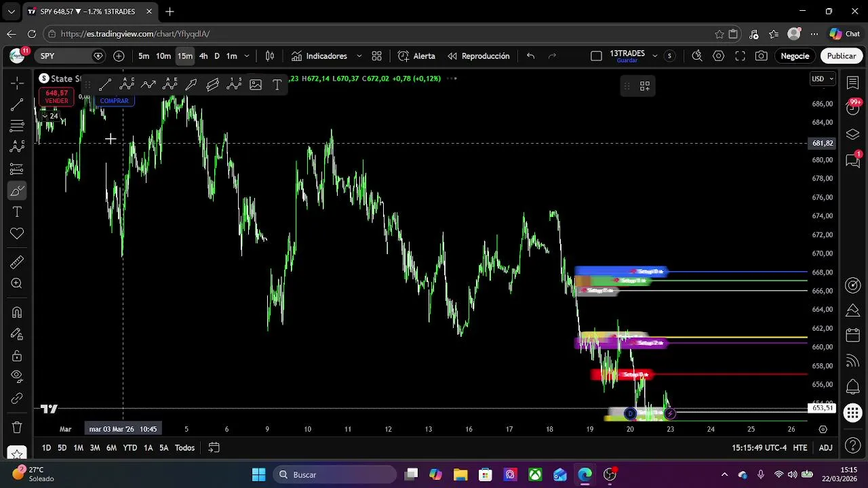Viewport: 868px width, 488px height.
Task: Open the drawings link sync tool
Action: 17,399
